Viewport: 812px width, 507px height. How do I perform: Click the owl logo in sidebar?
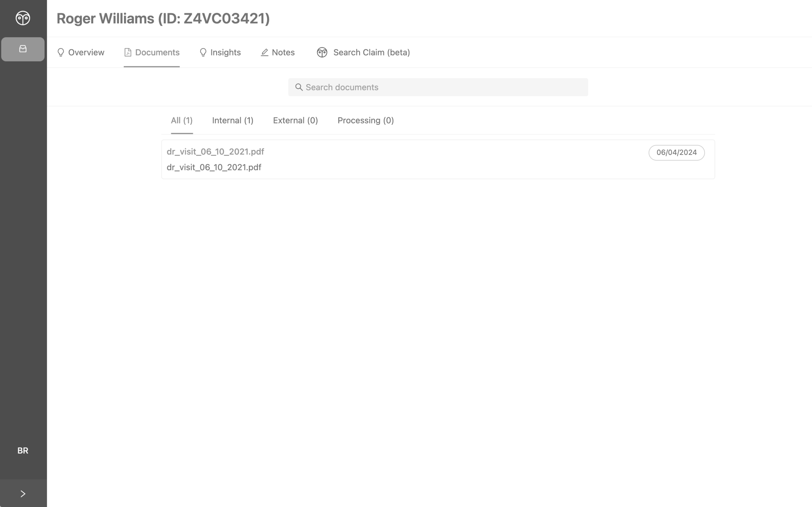coord(23,18)
